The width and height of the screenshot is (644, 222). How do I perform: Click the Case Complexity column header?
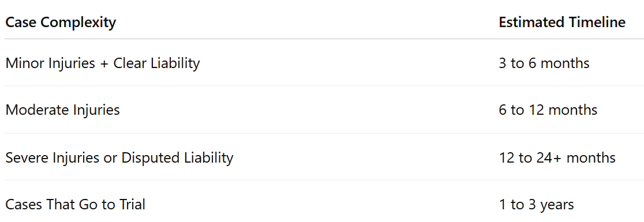[x=61, y=22]
